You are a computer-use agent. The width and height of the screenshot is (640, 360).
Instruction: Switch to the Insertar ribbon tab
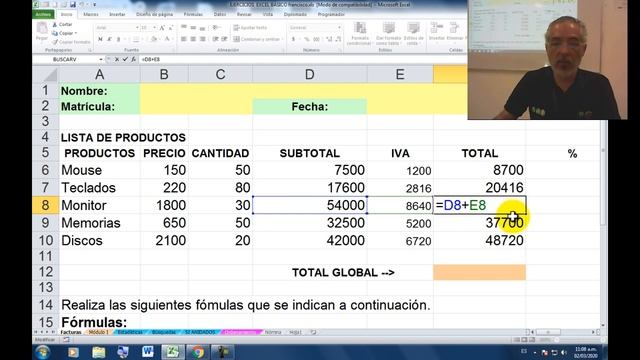(x=117, y=14)
